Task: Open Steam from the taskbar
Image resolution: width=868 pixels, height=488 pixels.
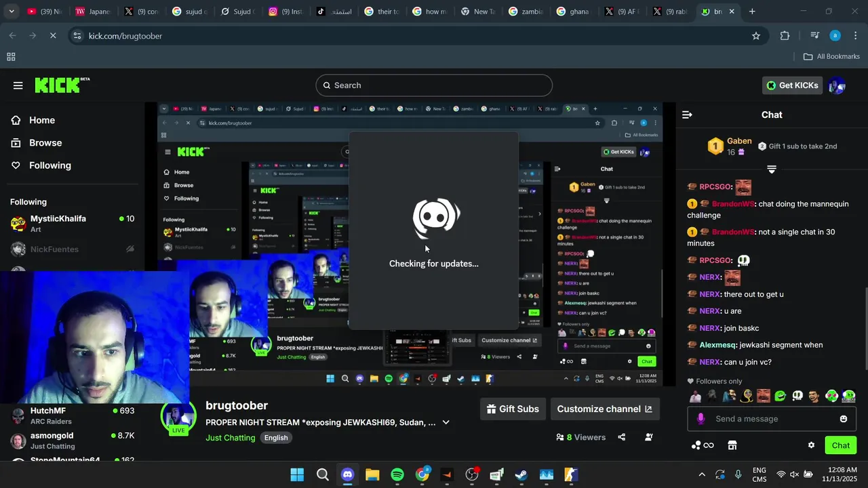Action: point(521,474)
